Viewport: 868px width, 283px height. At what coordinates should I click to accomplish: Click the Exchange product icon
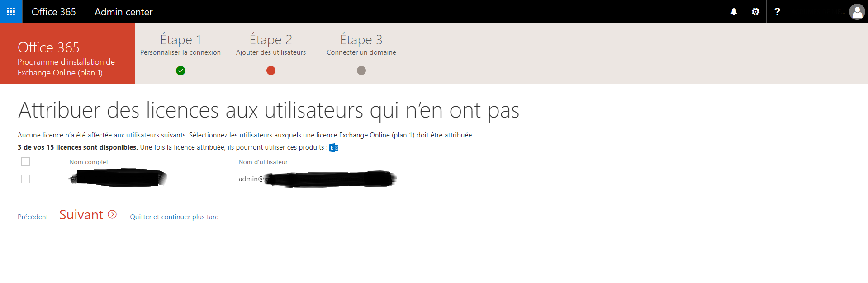(x=334, y=148)
